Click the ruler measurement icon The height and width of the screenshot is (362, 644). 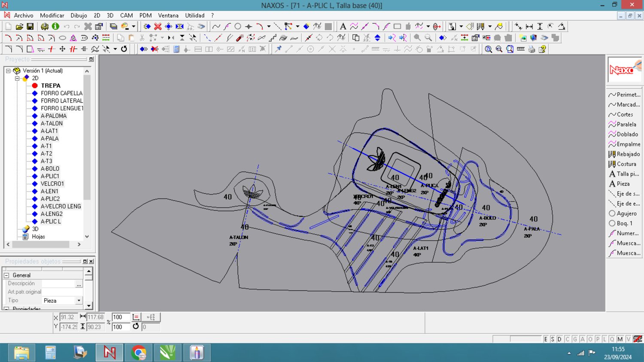click(521, 49)
